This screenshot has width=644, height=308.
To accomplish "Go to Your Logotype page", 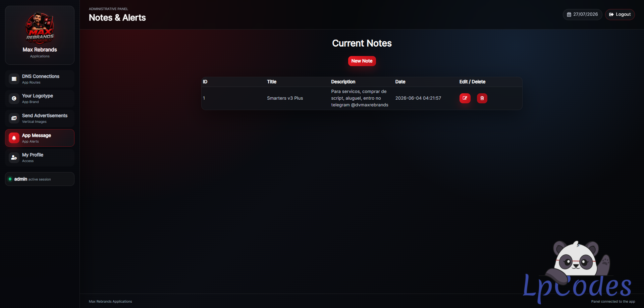I will pos(40,99).
